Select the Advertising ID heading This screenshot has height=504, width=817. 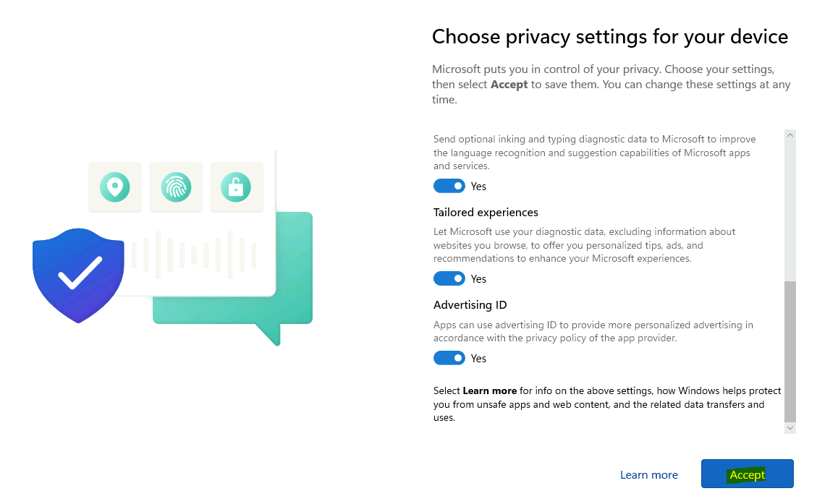click(470, 305)
